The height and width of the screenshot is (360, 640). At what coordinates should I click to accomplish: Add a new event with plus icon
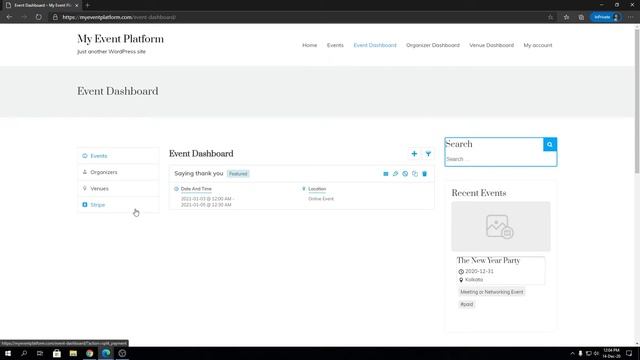414,154
